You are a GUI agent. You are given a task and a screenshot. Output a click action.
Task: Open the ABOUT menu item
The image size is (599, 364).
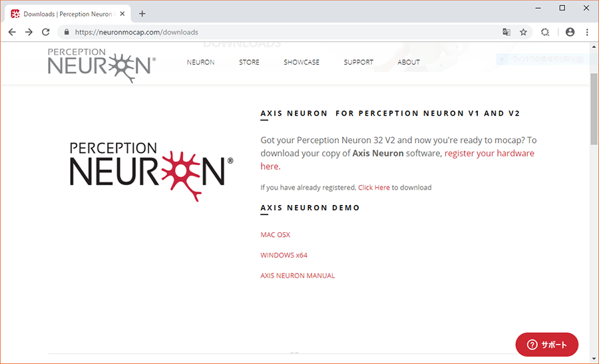(x=409, y=63)
